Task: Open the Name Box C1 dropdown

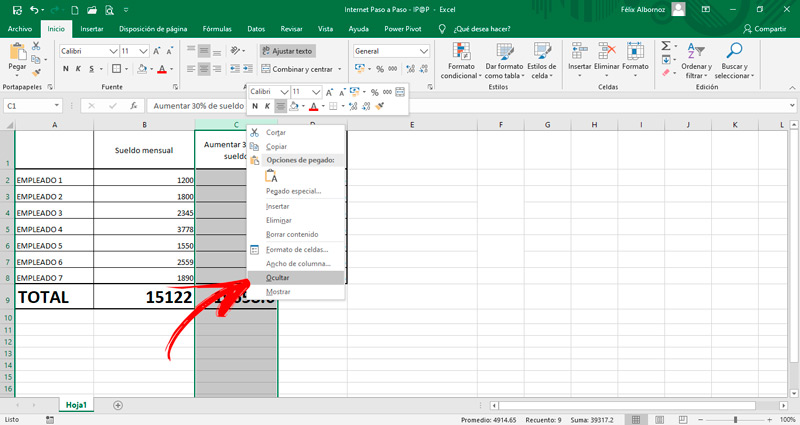Action: 56,106
